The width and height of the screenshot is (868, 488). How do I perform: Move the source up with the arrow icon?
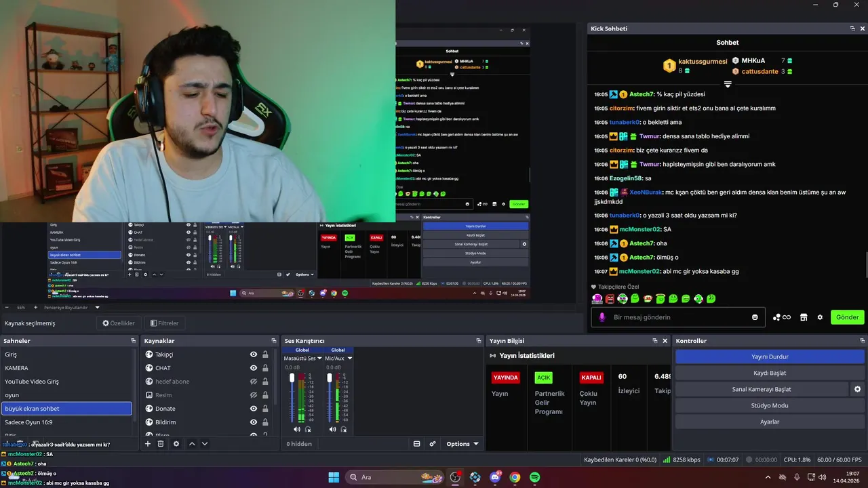pyautogui.click(x=192, y=444)
